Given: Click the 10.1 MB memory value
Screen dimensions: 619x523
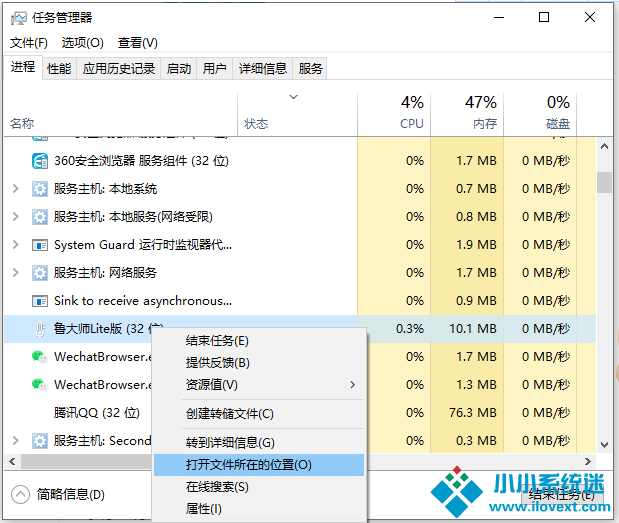Looking at the screenshot, I should 473,329.
